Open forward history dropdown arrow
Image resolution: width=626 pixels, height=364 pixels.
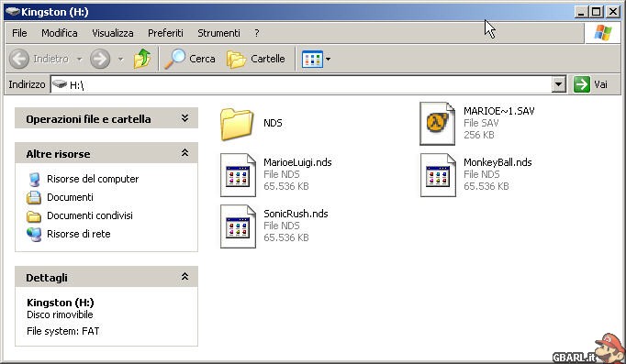tap(120, 60)
